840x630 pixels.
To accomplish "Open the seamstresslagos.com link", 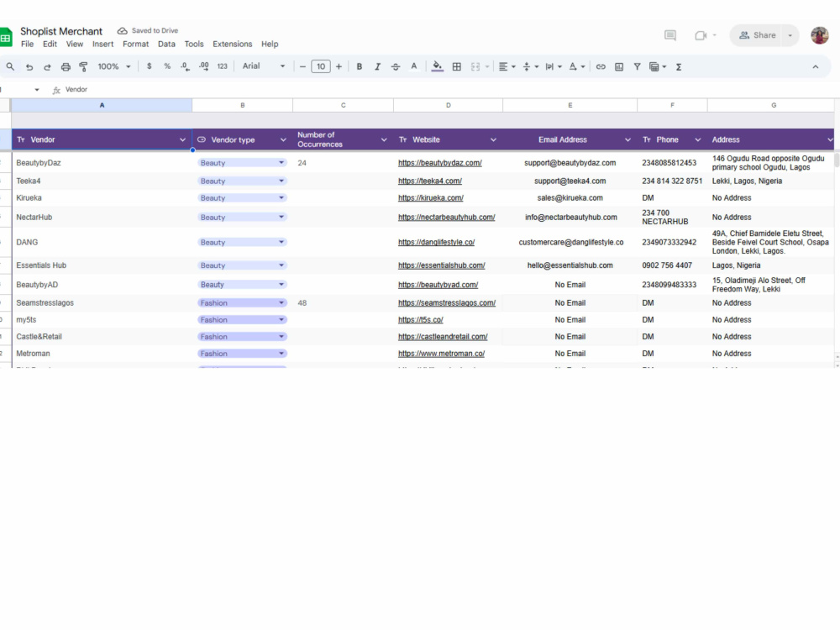I will [x=447, y=302].
